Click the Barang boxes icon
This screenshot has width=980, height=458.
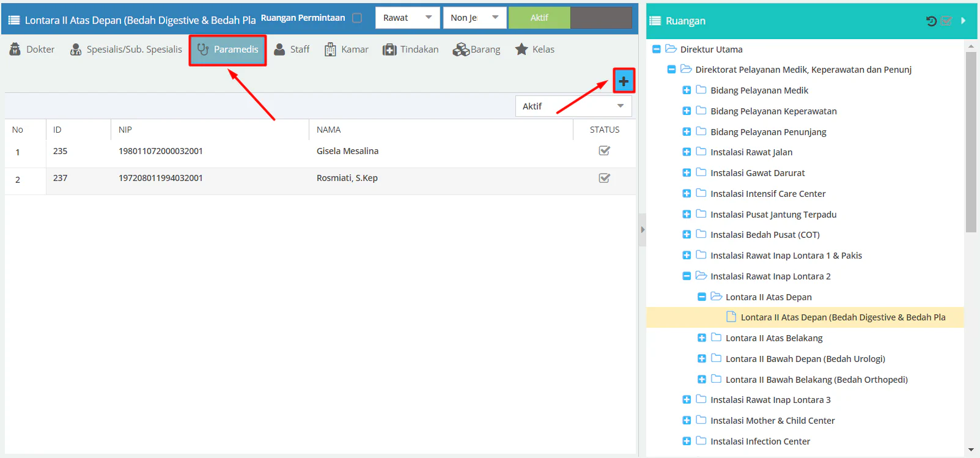coord(461,50)
